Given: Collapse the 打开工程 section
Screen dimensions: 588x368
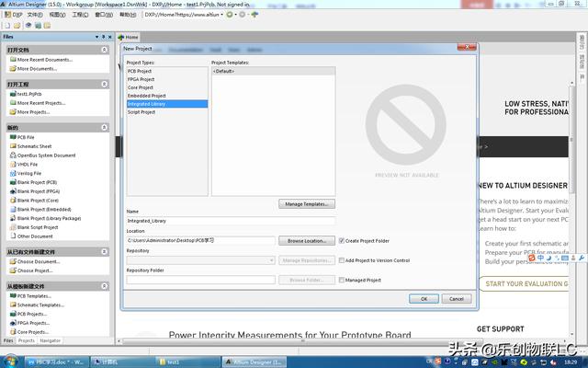Looking at the screenshot, I should [x=104, y=84].
